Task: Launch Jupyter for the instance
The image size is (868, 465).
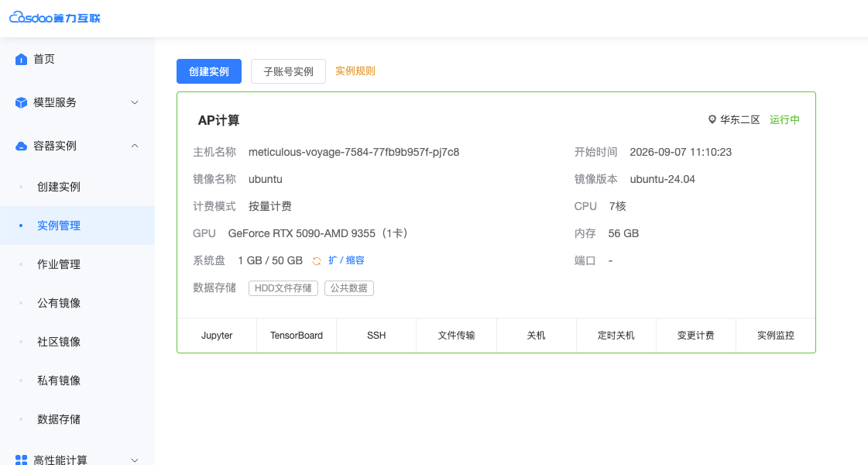Action: click(x=217, y=336)
